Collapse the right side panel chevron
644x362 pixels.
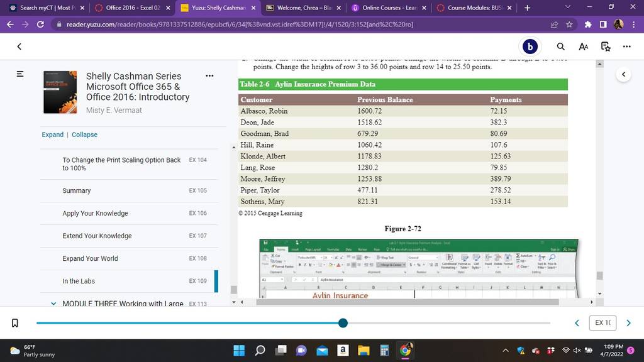(x=623, y=74)
